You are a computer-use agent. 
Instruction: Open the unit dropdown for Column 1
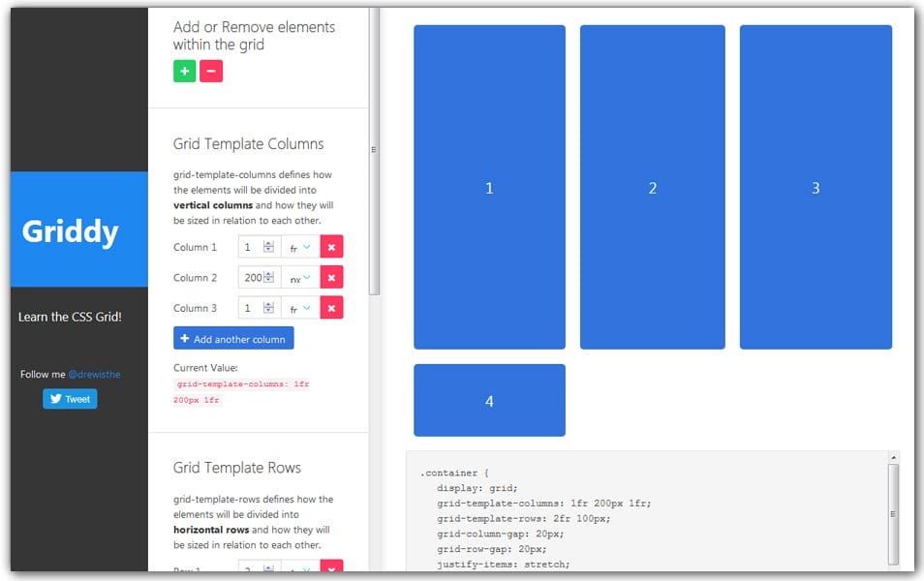298,247
